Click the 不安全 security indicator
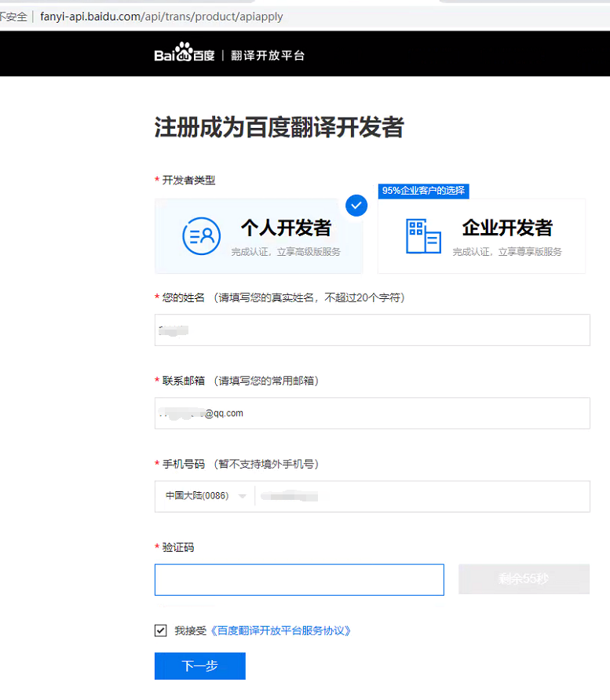The height and width of the screenshot is (700, 610). click(x=13, y=16)
